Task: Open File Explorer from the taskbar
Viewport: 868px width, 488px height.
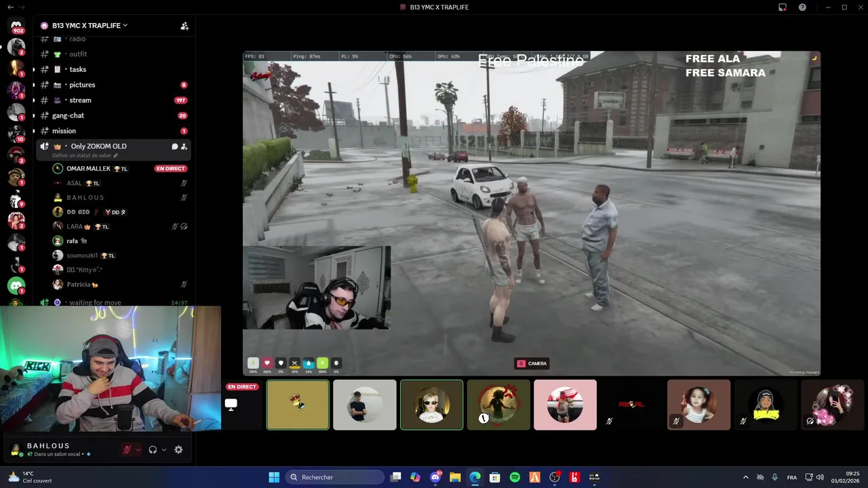Action: [x=455, y=477]
